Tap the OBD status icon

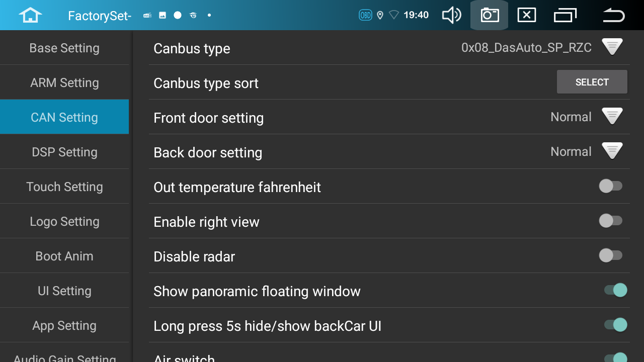click(365, 15)
